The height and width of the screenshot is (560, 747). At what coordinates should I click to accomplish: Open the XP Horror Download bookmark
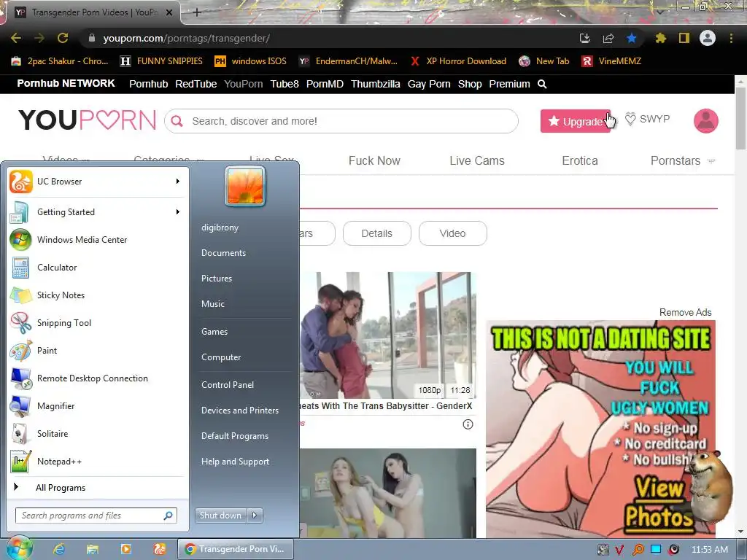pos(458,61)
